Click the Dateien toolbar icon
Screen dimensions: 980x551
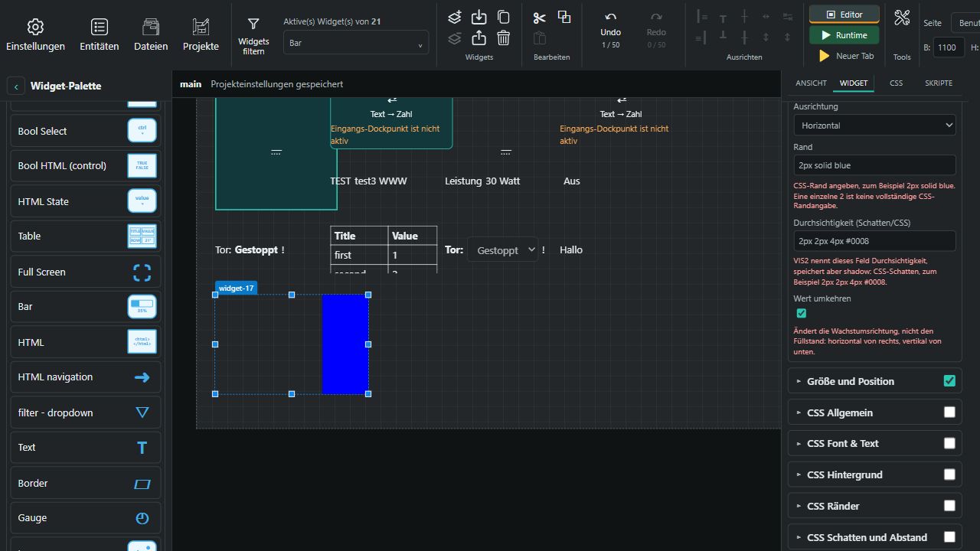(x=151, y=28)
